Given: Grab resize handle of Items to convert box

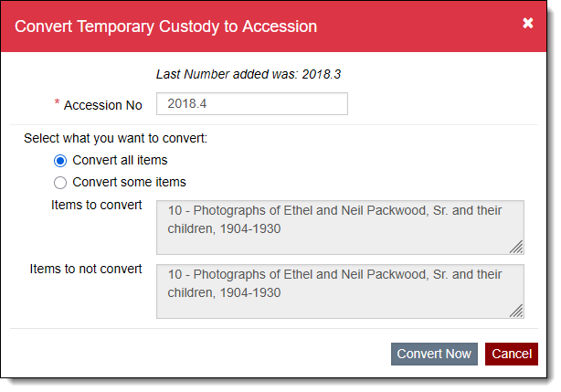Looking at the screenshot, I should [x=517, y=247].
